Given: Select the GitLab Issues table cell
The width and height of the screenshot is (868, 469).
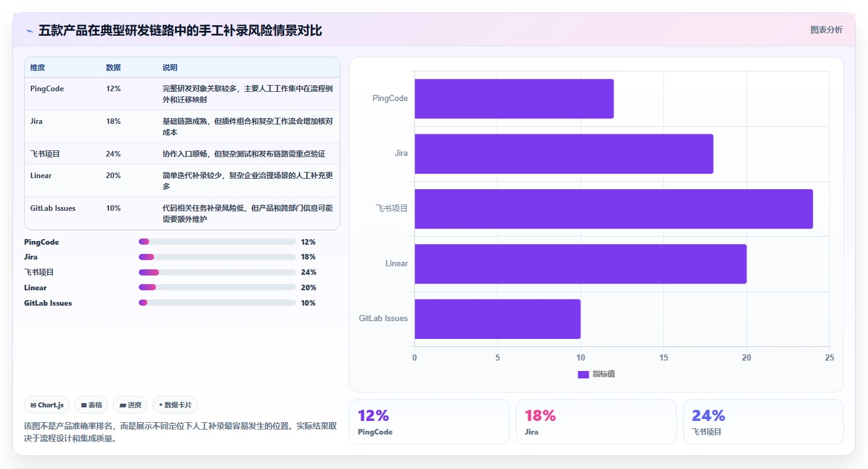Looking at the screenshot, I should [53, 208].
